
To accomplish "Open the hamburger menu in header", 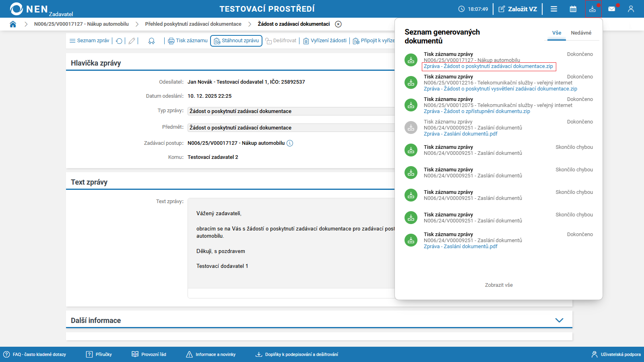I will (x=554, y=9).
